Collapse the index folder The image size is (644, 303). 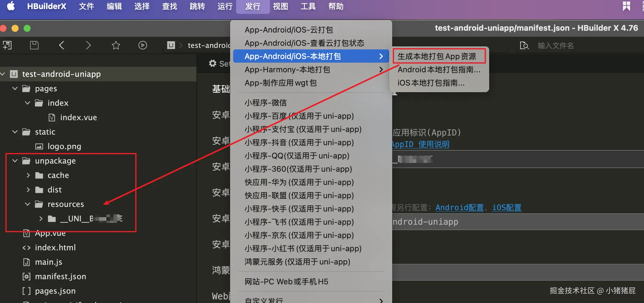click(27, 103)
